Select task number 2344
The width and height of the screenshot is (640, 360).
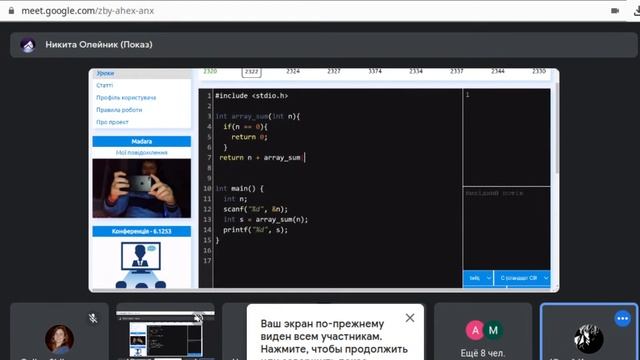tap(498, 71)
